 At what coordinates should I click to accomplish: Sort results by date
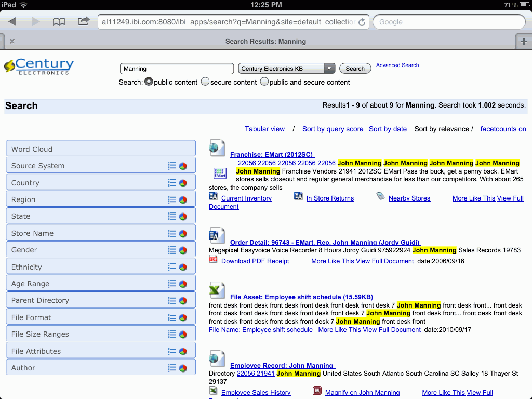[388, 129]
